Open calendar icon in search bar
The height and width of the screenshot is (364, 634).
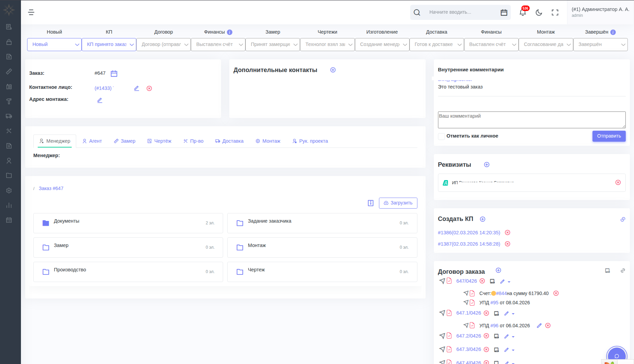click(504, 12)
